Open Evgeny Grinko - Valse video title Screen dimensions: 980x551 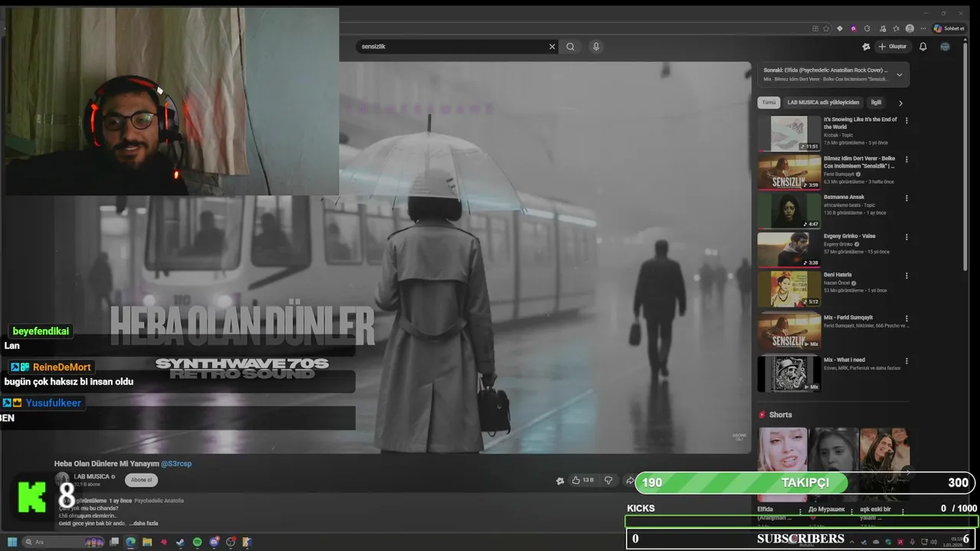tap(849, 236)
